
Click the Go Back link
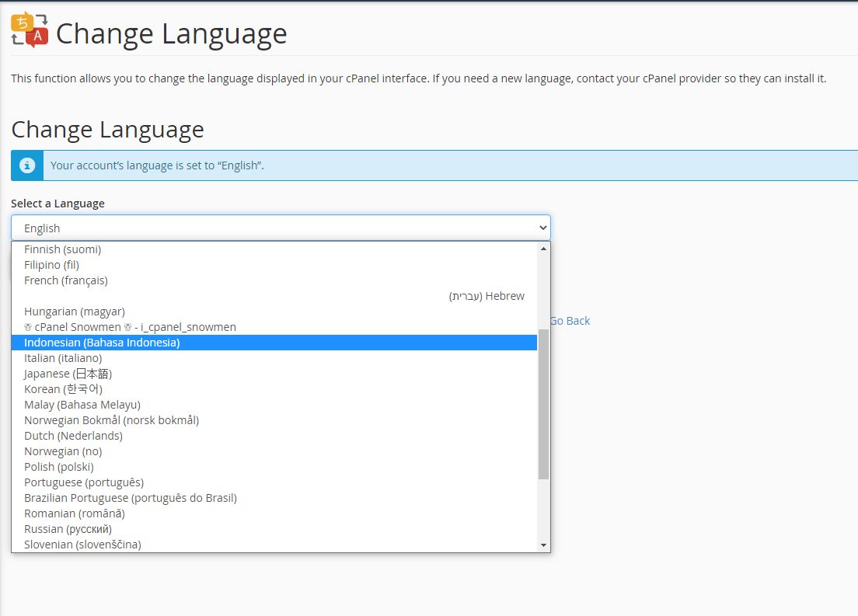(570, 321)
